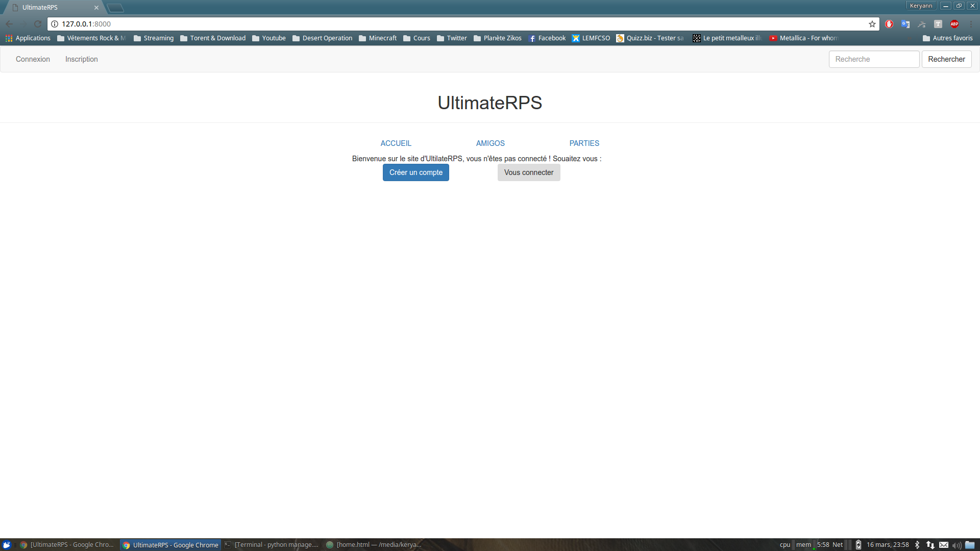This screenshot has height=551, width=980.
Task: Click the bookmark star icon
Action: pyautogui.click(x=872, y=24)
